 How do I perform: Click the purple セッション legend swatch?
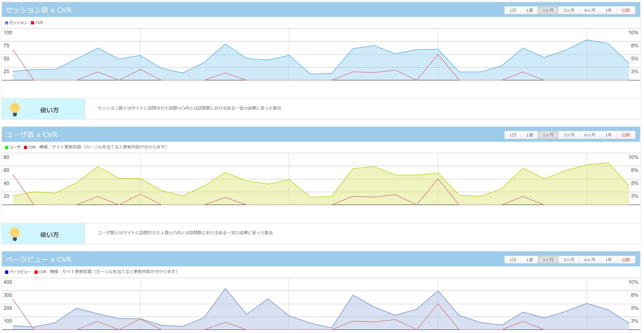[x=7, y=23]
